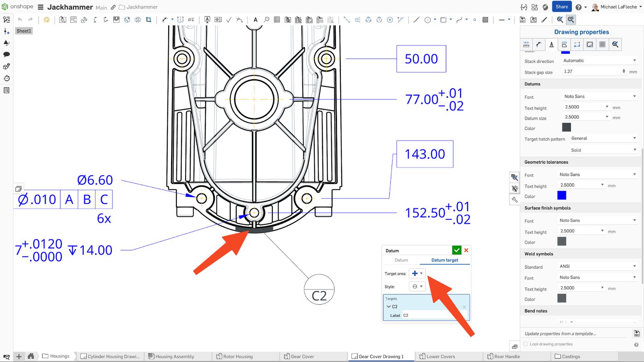Click the crop view tool in toolbar
The width and height of the screenshot is (644, 362).
pos(149,19)
